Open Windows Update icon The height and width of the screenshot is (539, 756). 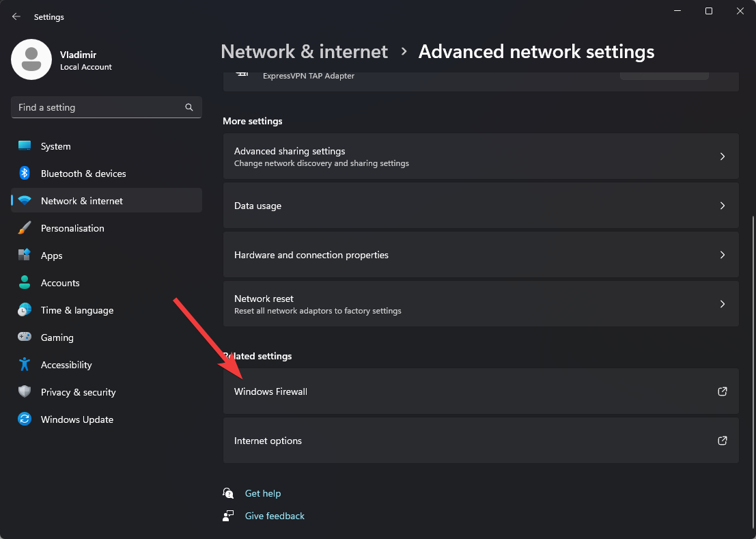pyautogui.click(x=25, y=419)
